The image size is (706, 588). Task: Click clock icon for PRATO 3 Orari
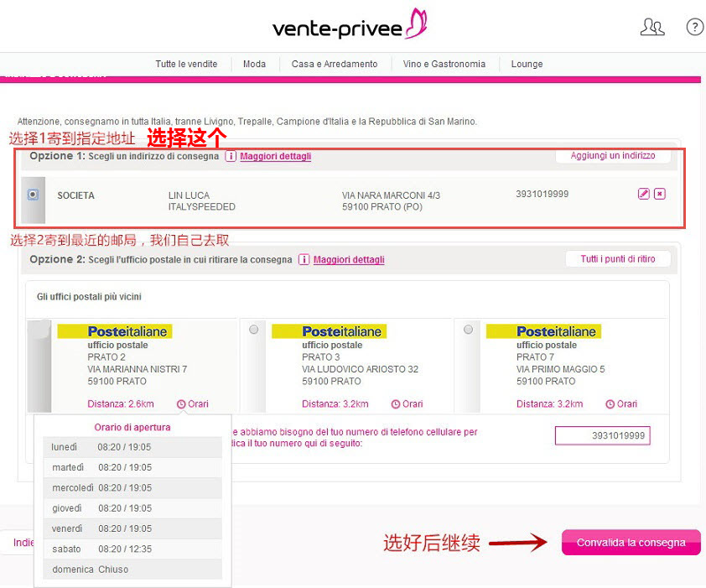pos(395,404)
